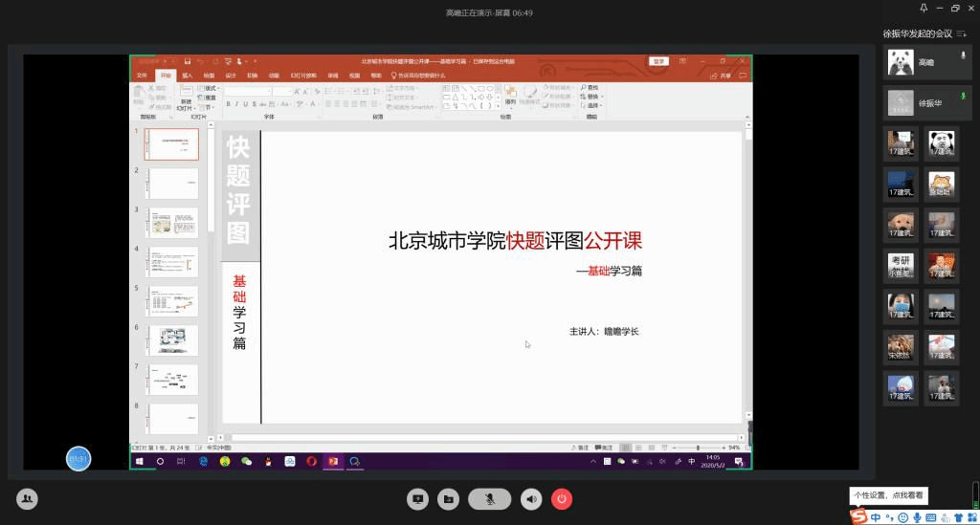This screenshot has height=525, width=980.
Task: Expand the shapes gallery more arrow
Action: pyautogui.click(x=498, y=107)
